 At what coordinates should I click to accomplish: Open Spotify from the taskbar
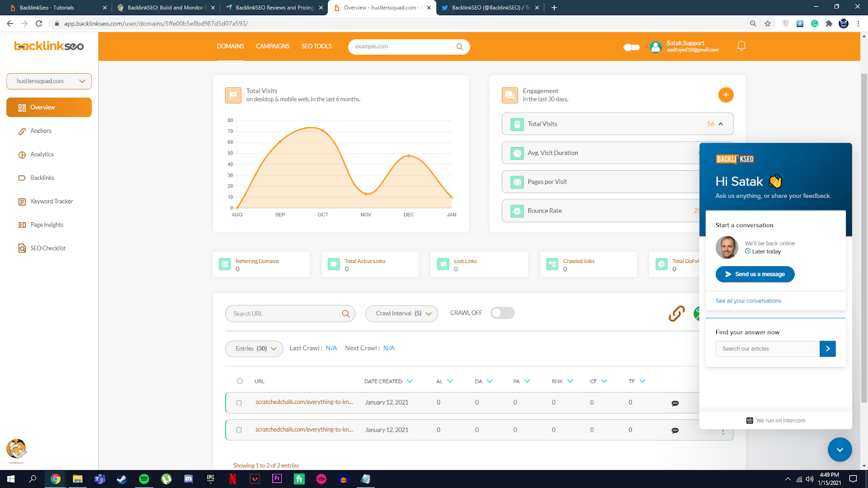point(144,479)
